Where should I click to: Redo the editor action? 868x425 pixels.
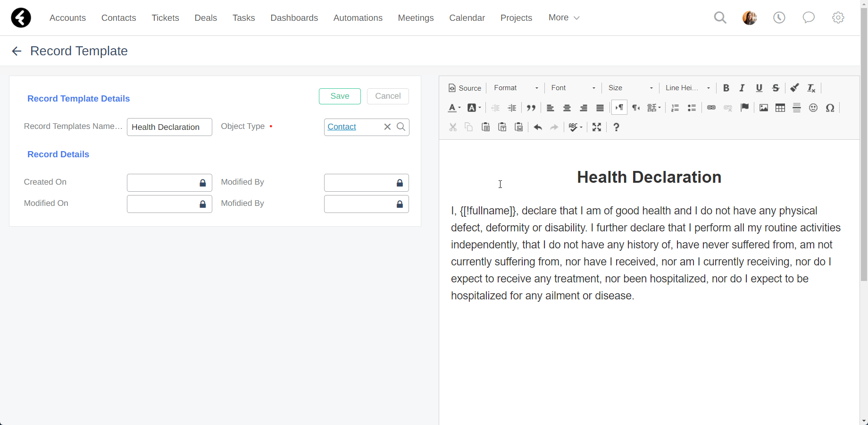click(x=554, y=127)
